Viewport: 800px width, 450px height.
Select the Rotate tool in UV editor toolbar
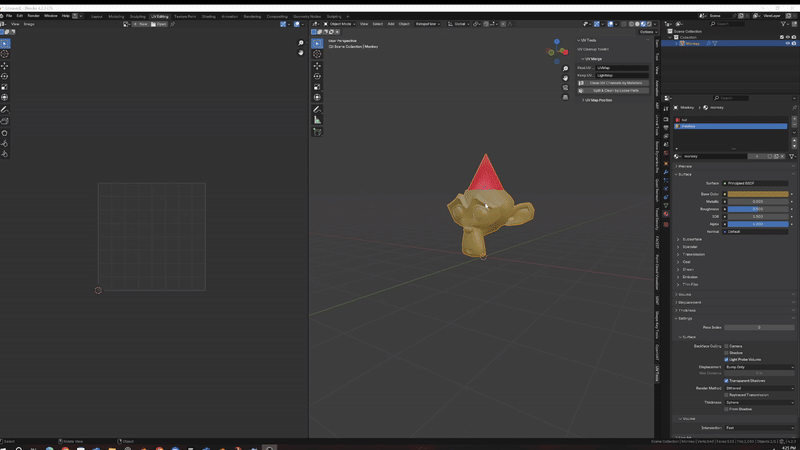pyautogui.click(x=5, y=76)
